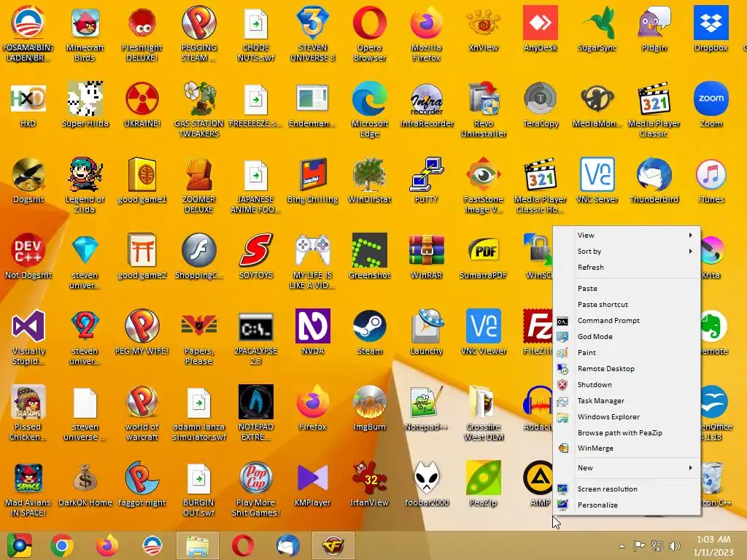Image resolution: width=747 pixels, height=560 pixels.
Task: Open the taskbar clock showing 1:03 AM
Action: [x=713, y=545]
